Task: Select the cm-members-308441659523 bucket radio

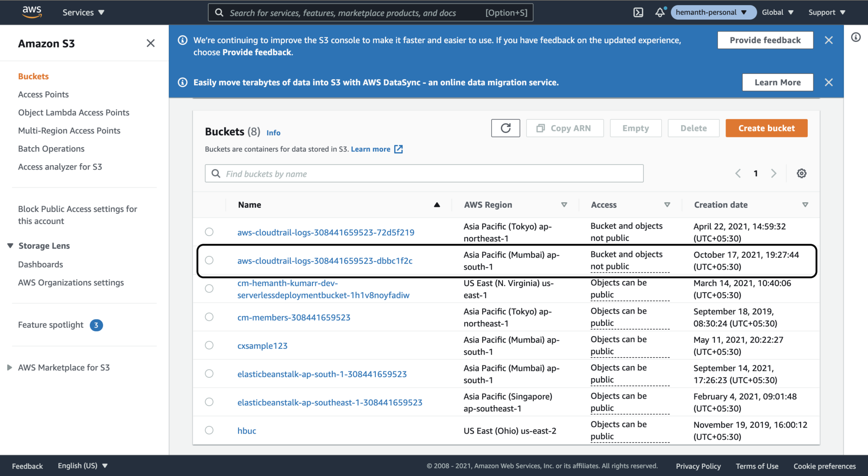Action: click(x=209, y=317)
